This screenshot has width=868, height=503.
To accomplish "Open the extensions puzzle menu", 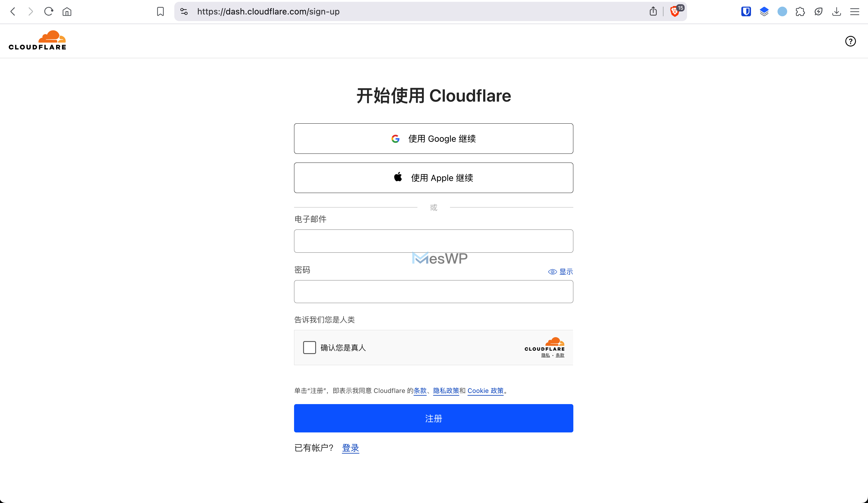I will point(800,12).
